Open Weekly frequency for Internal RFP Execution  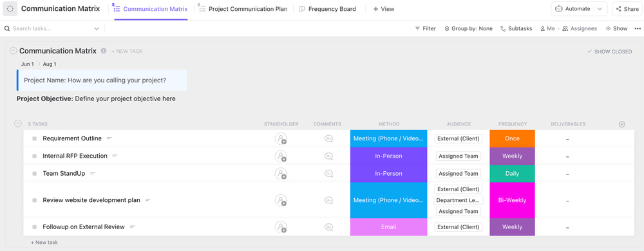point(512,156)
